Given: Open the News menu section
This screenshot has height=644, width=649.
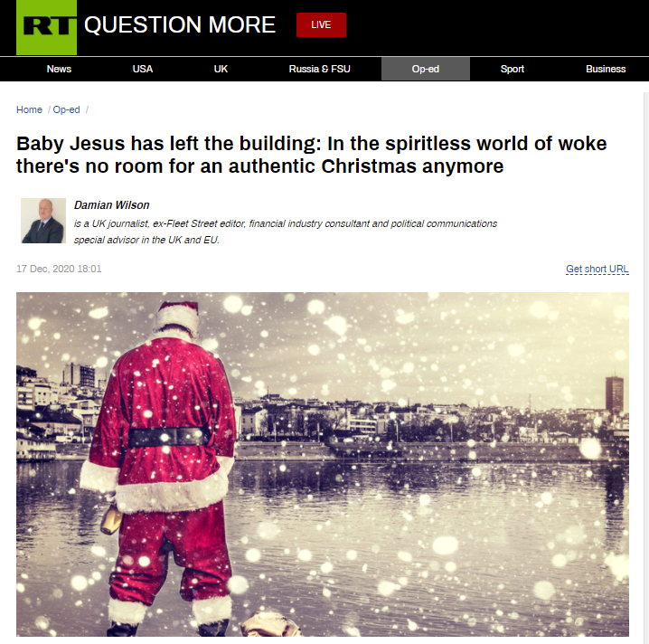Looking at the screenshot, I should (x=59, y=69).
